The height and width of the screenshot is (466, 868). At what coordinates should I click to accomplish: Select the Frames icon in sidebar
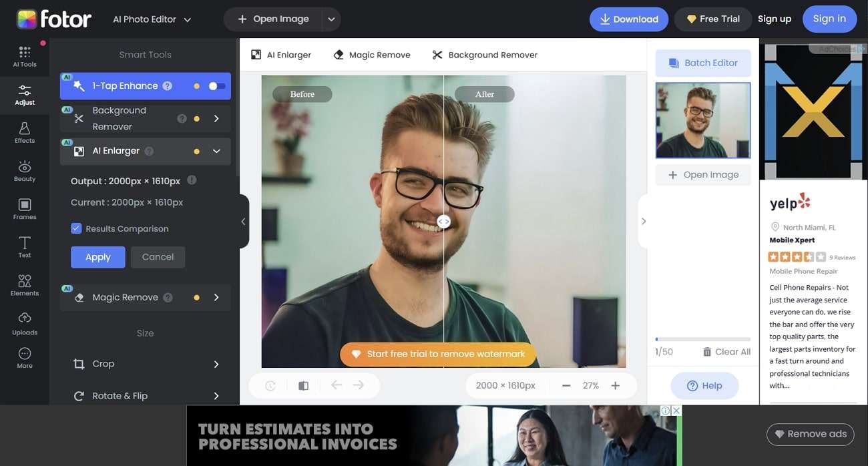[25, 208]
